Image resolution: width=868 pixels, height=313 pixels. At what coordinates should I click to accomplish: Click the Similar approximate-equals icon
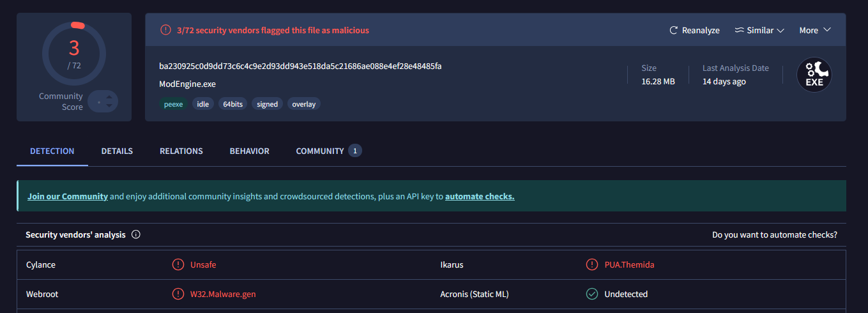click(739, 30)
